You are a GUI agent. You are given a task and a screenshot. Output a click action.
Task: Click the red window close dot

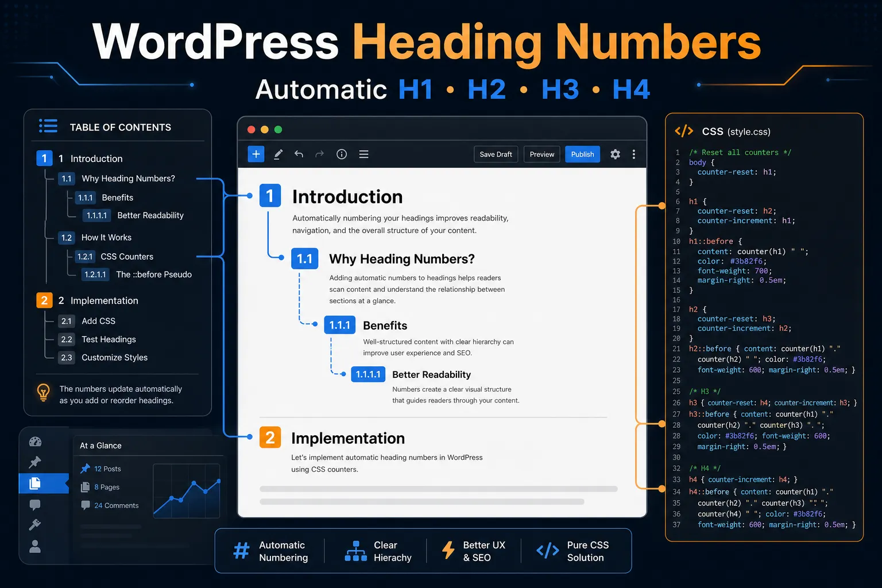(x=251, y=129)
